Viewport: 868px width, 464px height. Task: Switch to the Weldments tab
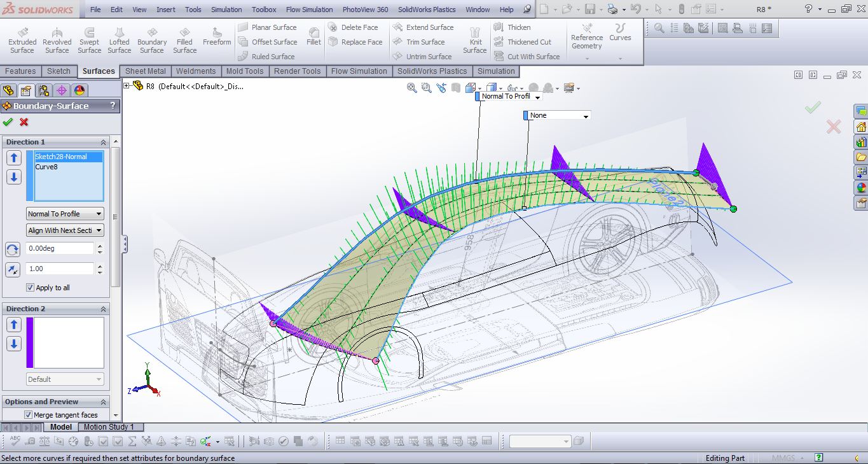[x=196, y=71]
